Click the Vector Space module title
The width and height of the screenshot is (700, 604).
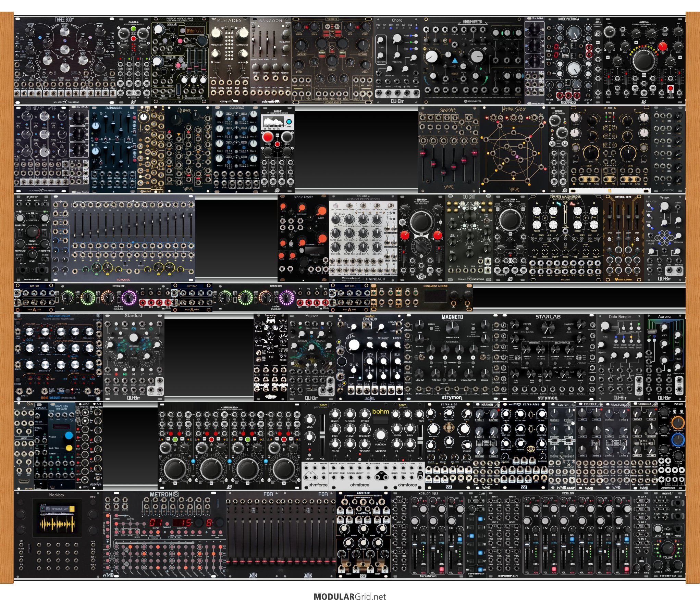pyautogui.click(x=514, y=110)
